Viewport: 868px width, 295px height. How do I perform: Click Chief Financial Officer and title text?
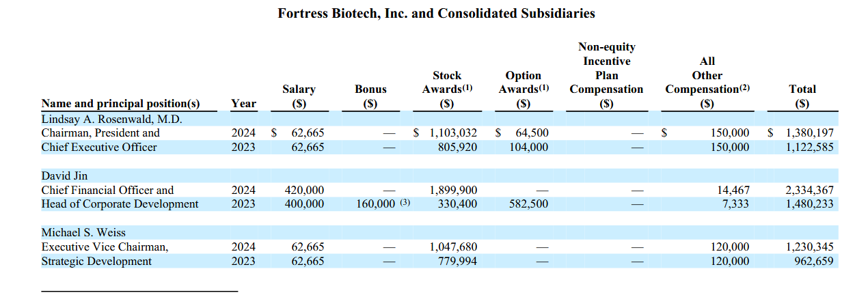[107, 190]
